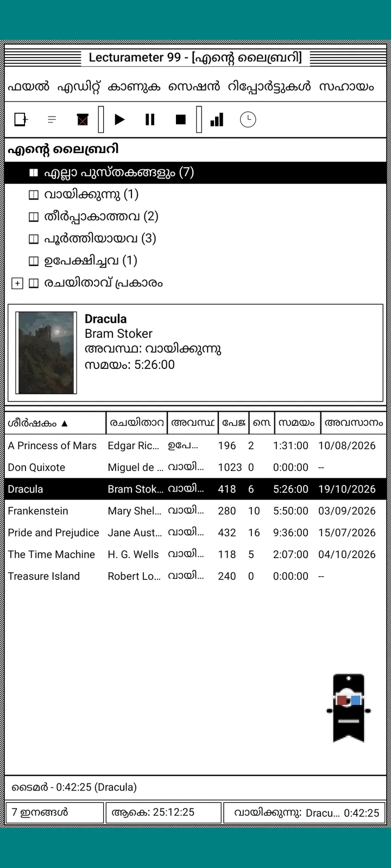391x868 pixels.
Task: Click book icon beside വായിക്കുന്നു (1)
Action: pos(34,194)
